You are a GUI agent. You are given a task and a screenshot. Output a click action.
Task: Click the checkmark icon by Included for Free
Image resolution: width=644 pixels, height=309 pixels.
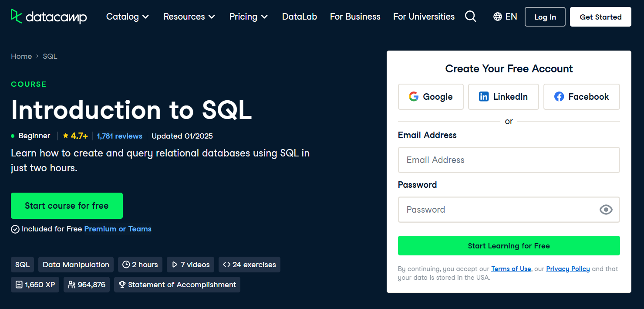coord(15,229)
